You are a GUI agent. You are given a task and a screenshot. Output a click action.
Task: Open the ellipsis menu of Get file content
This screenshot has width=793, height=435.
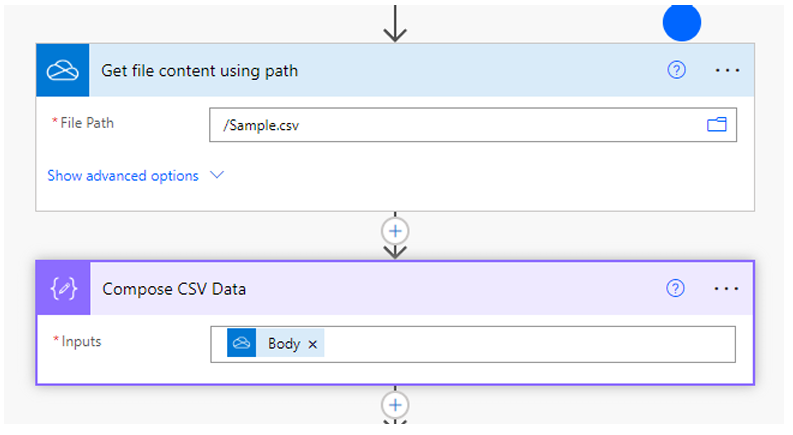727,70
